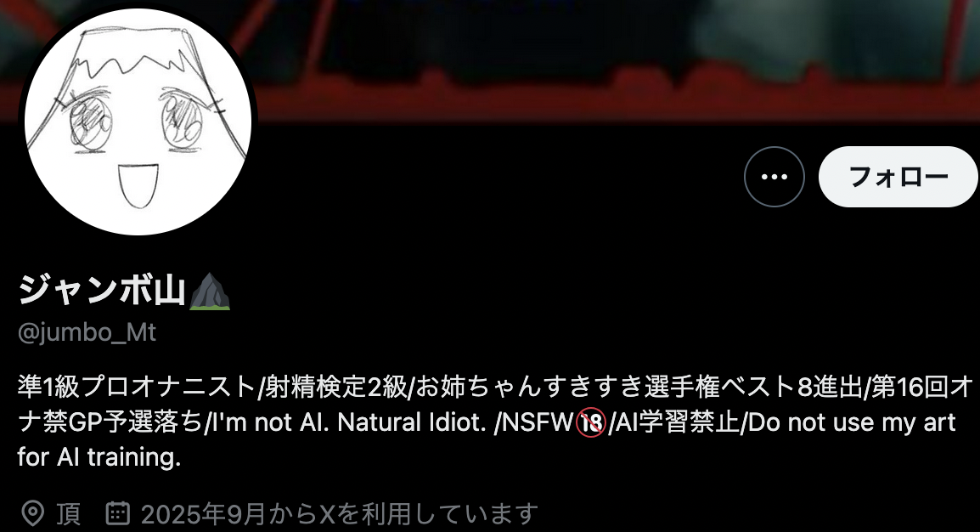This screenshot has width=980, height=532.
Task: Click the mountain emoji beside the display name
Action: pos(210,291)
